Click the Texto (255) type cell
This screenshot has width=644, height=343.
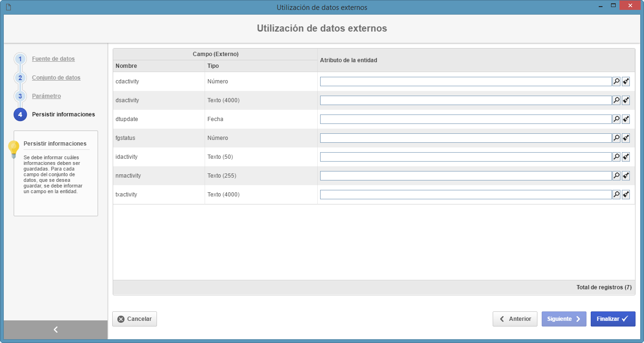[261, 176]
